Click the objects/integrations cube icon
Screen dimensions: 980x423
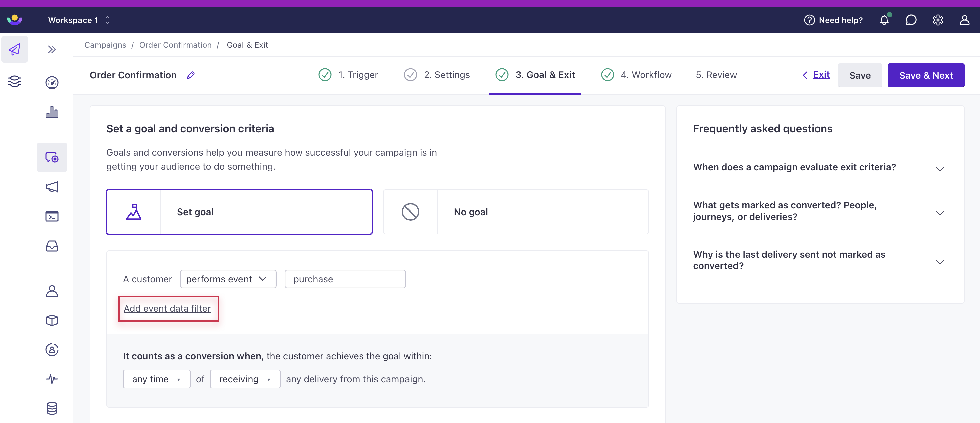(x=52, y=319)
